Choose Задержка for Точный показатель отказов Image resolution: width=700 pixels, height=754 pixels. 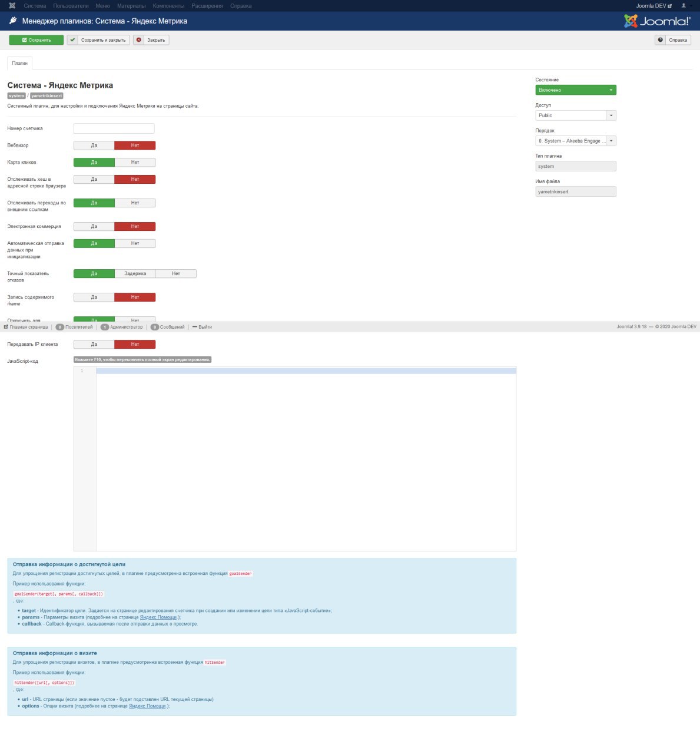tap(135, 273)
